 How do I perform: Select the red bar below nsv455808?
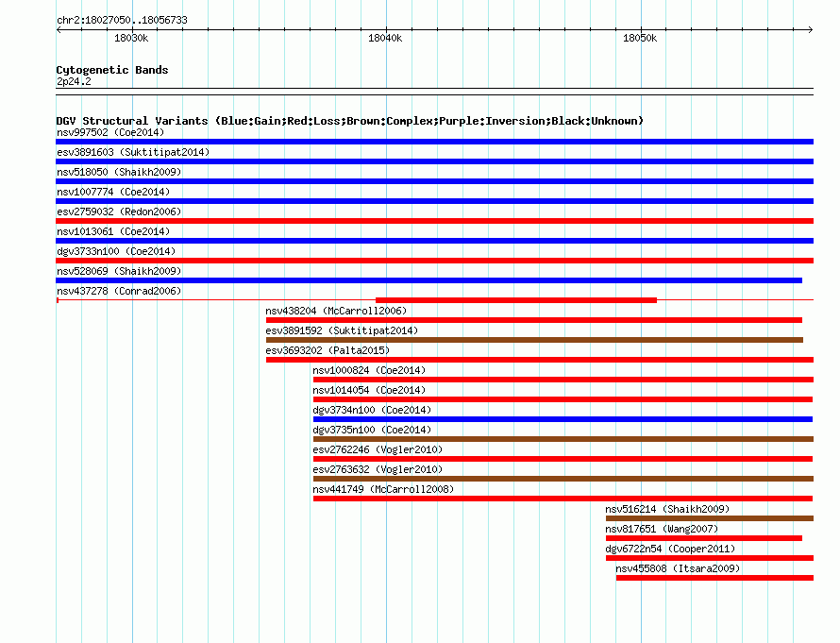pyautogui.click(x=714, y=578)
